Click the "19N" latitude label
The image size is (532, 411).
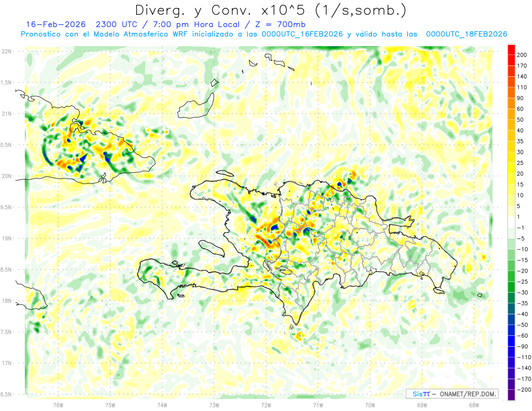7,239
